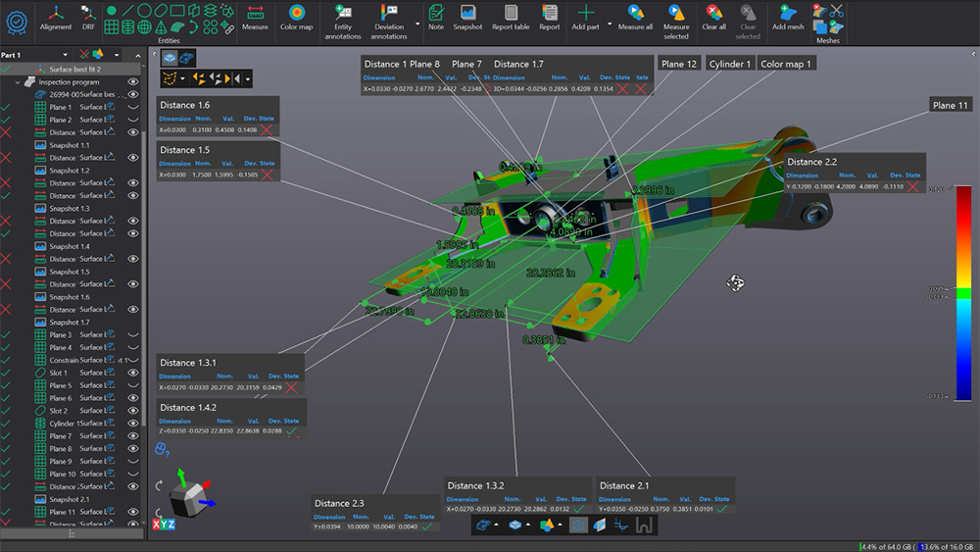Take a Snapshot of the view
The width and height of the screenshot is (980, 552).
[x=467, y=18]
